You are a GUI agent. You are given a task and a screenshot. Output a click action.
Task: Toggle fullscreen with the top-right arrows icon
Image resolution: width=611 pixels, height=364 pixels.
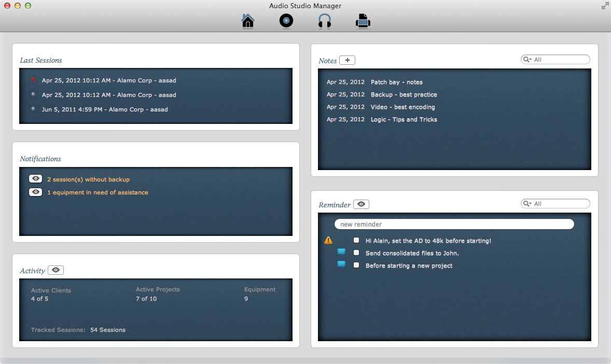605,6
